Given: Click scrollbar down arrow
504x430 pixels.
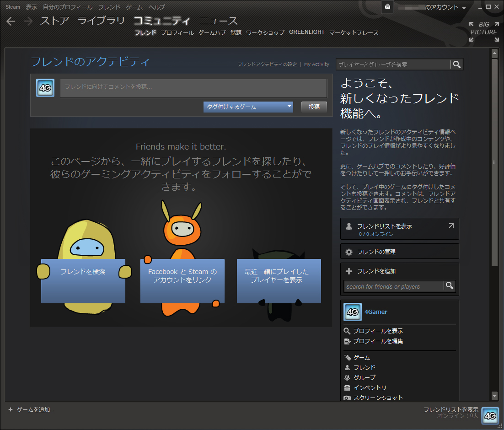Looking at the screenshot, I should point(495,396).
